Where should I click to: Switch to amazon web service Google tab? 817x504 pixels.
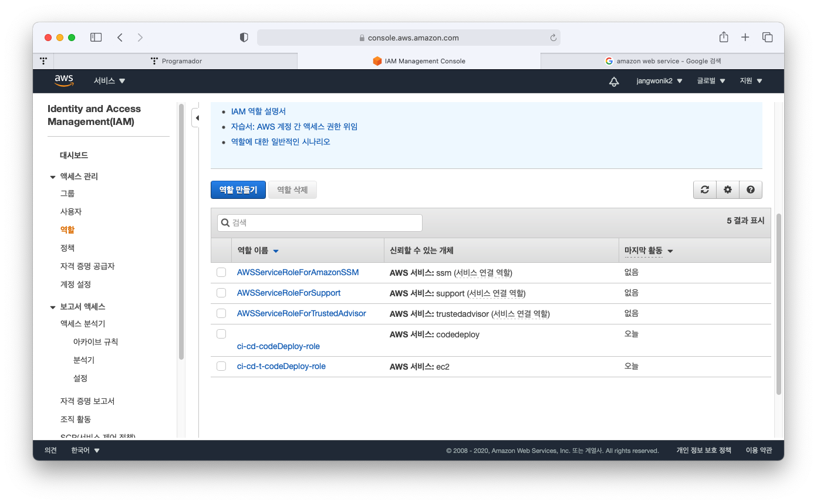(x=662, y=61)
